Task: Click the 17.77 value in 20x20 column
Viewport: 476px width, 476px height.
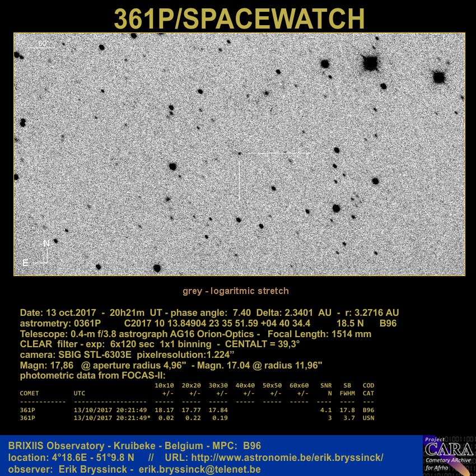Action: pos(192,410)
